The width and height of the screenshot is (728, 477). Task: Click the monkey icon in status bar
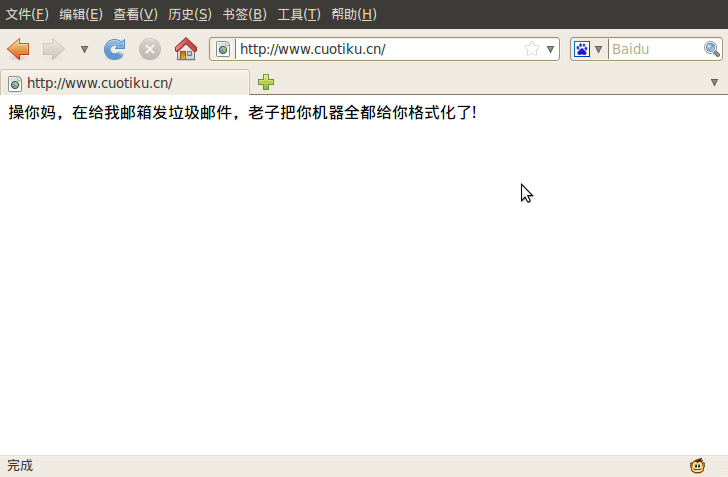tap(697, 465)
